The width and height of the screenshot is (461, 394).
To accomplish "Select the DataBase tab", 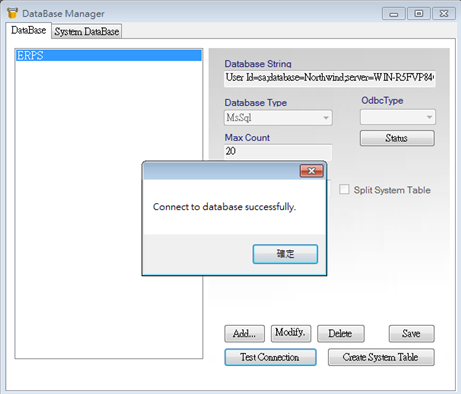I will click(x=29, y=30).
